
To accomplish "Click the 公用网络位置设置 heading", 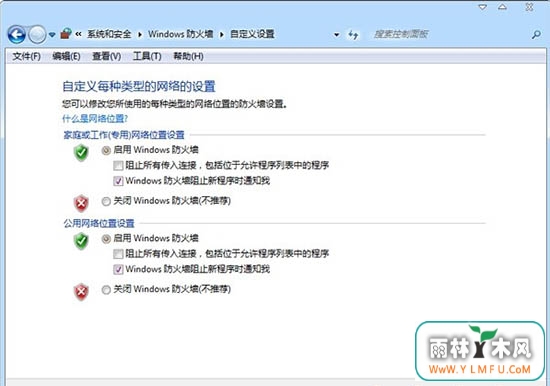I will [x=99, y=223].
